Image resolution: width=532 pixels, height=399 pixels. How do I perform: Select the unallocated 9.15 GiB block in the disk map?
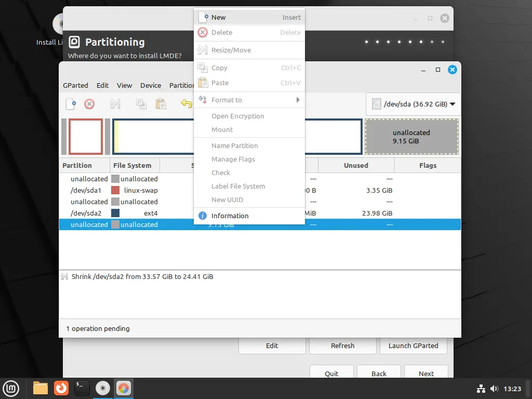[411, 137]
